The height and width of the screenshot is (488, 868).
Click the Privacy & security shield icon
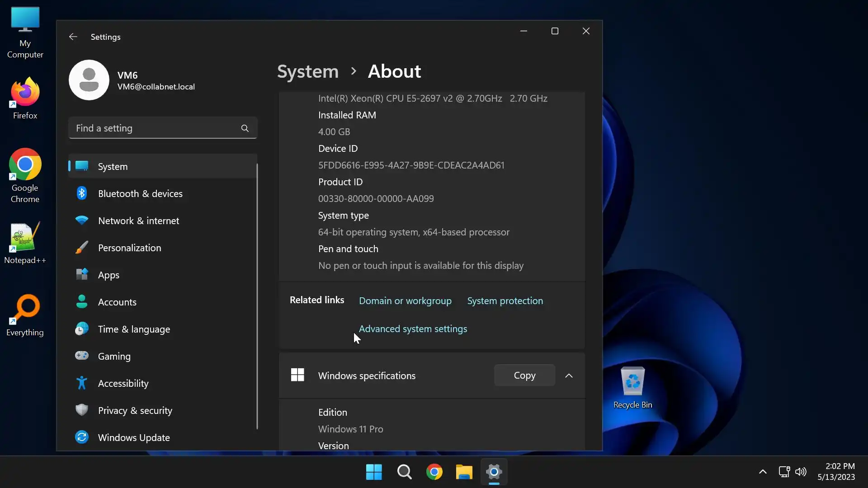(x=82, y=410)
